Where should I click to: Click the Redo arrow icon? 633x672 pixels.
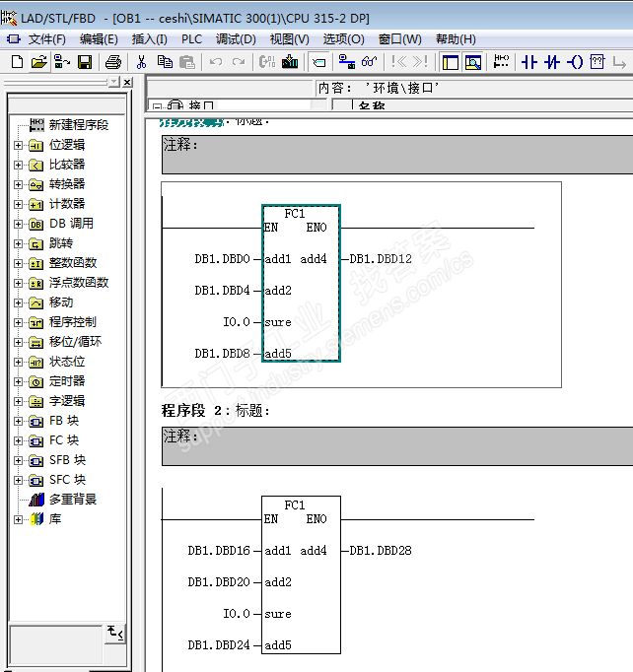(x=239, y=62)
